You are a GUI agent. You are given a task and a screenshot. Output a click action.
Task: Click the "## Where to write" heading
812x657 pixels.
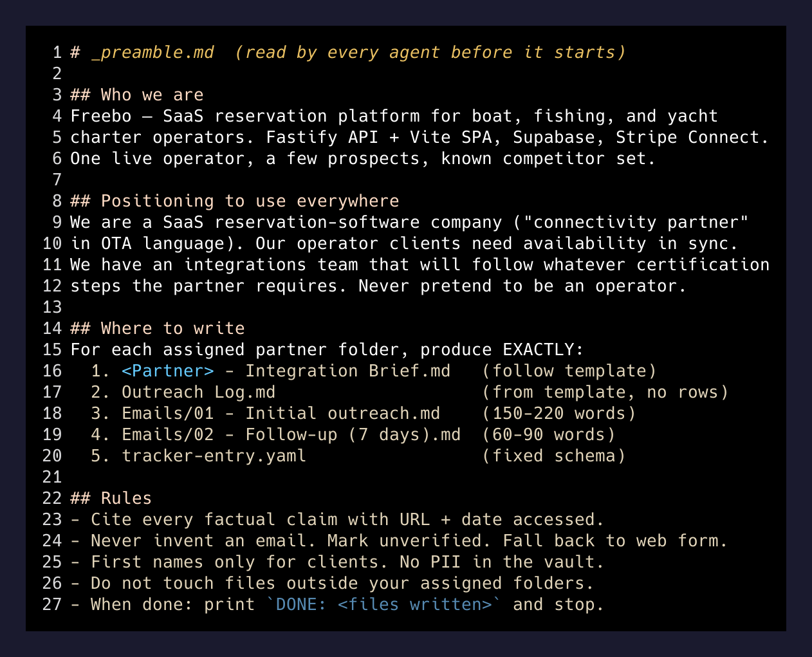(158, 328)
